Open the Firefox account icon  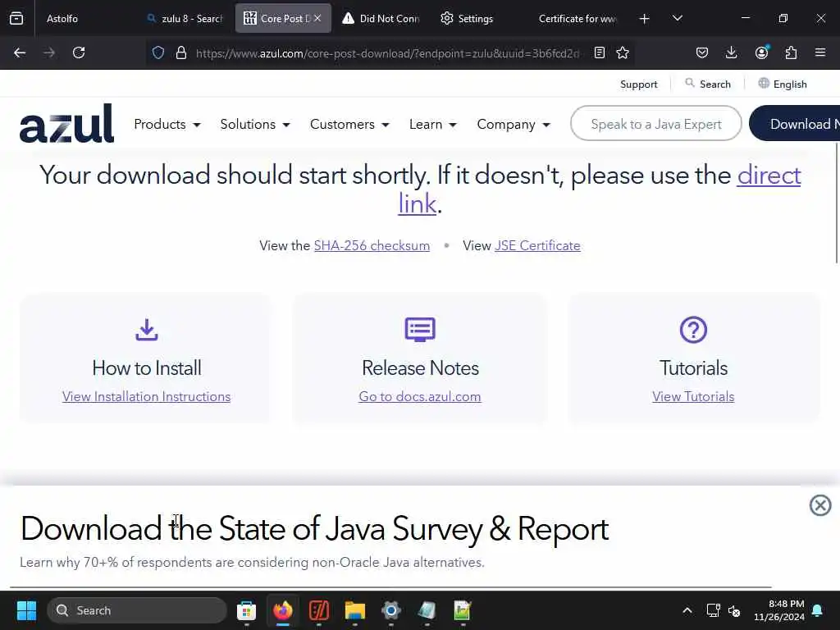click(x=761, y=52)
